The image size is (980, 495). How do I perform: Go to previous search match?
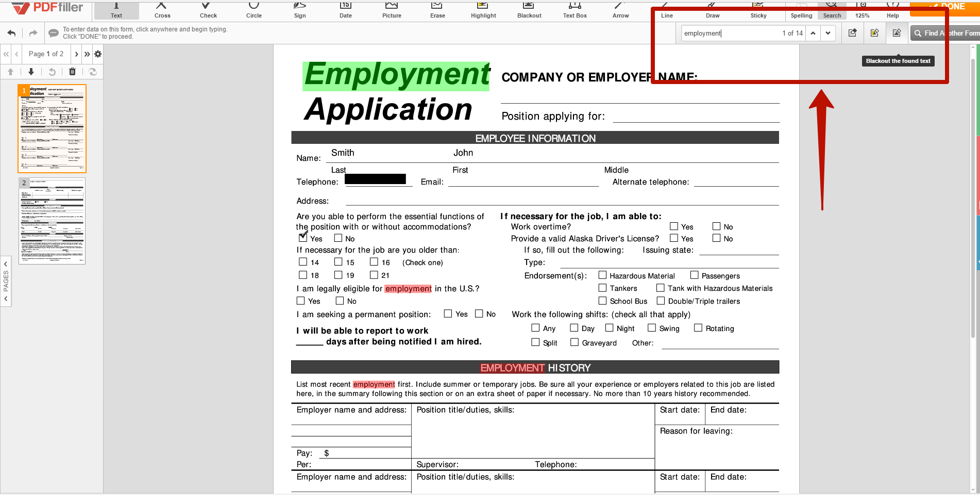pyautogui.click(x=813, y=33)
